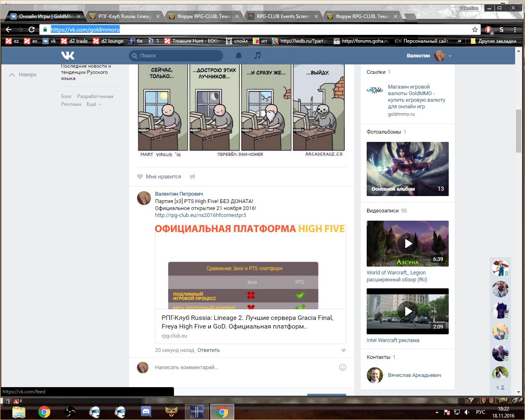The image size is (525, 420).
Task: Open File Explorer from the taskbar
Action: click(x=19, y=411)
